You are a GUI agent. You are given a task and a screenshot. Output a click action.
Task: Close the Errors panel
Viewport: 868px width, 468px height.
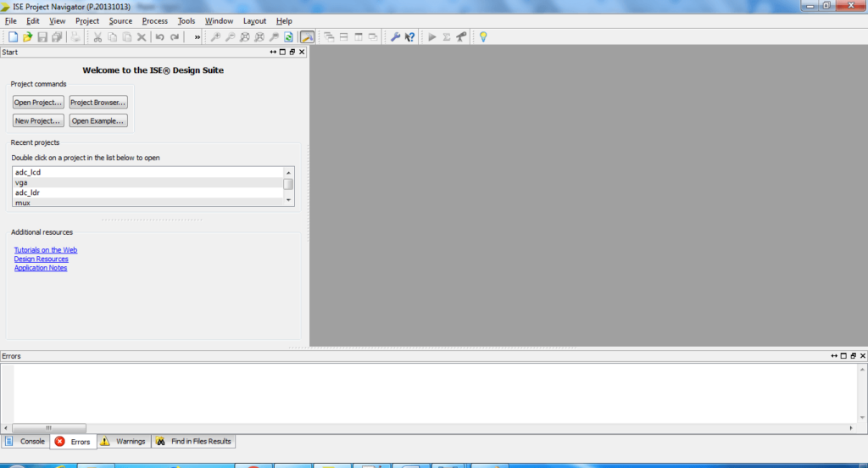[x=862, y=355]
